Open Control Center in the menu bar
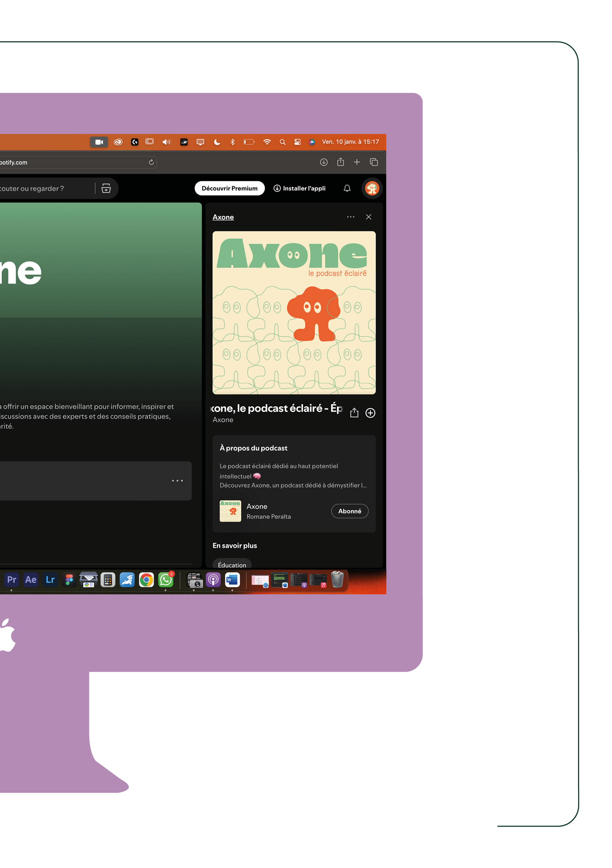 tap(298, 142)
